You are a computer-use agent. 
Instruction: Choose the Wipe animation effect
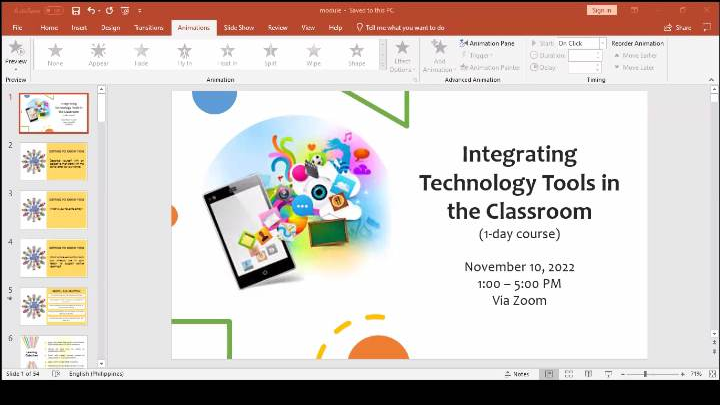coord(314,54)
